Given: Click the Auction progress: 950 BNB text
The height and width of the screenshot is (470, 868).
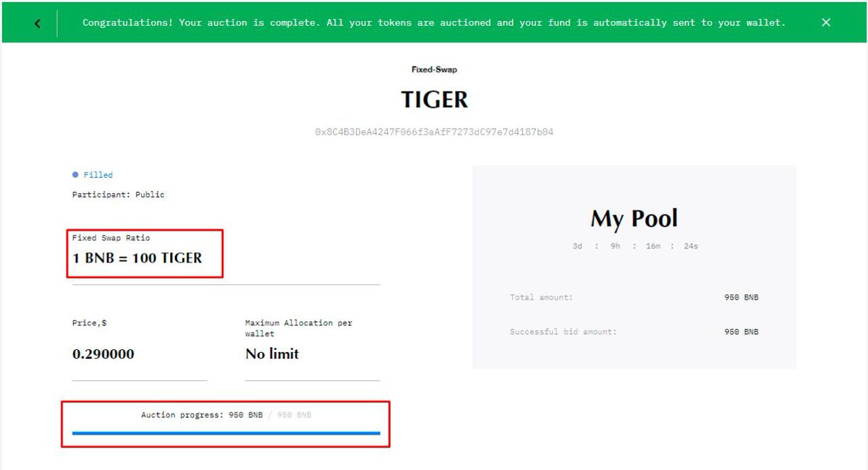Looking at the screenshot, I should (202, 415).
